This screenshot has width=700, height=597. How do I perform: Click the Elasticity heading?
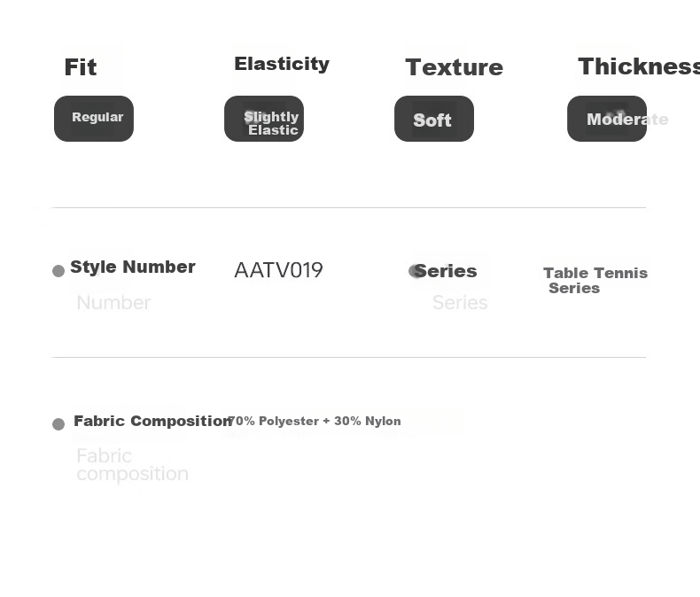pyautogui.click(x=282, y=64)
